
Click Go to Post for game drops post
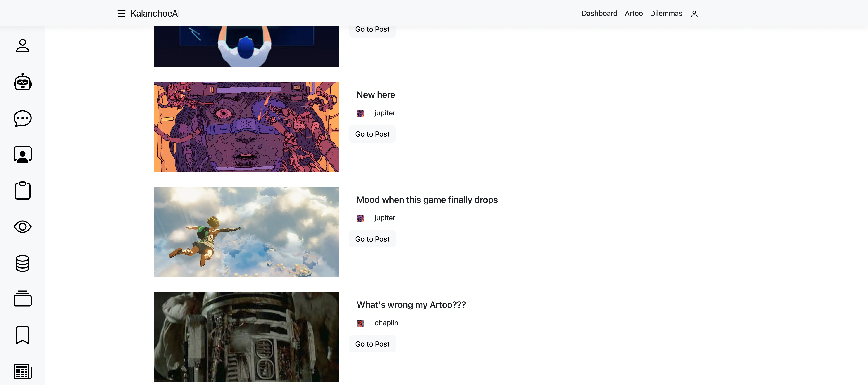[372, 239]
